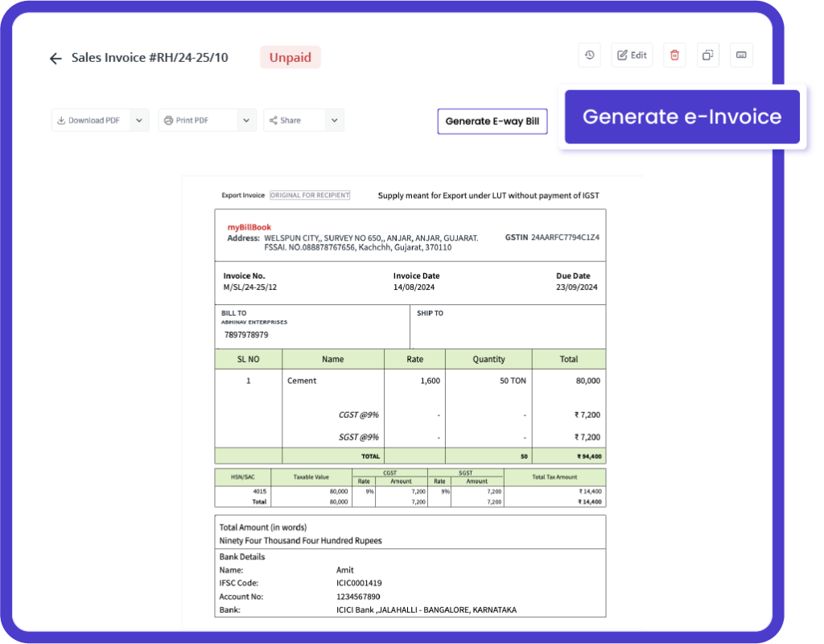Viewport: 824px width, 644px height.
Task: Click the back arrow next to Sales Invoice
Action: click(55, 58)
